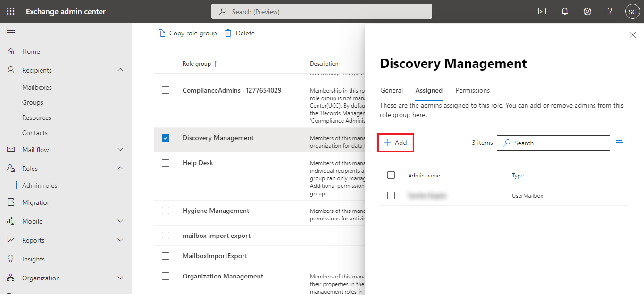Open the mailbox import export role group
Screen dimensions: 644x295
pos(217,236)
